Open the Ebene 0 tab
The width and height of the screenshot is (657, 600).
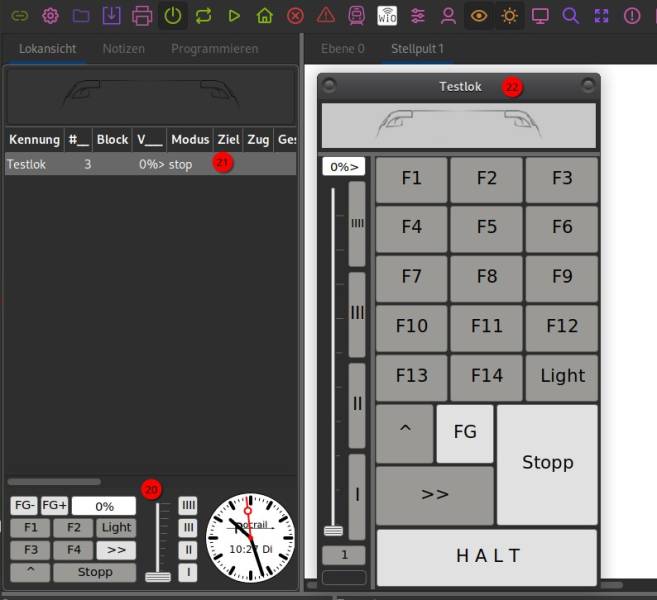click(342, 49)
